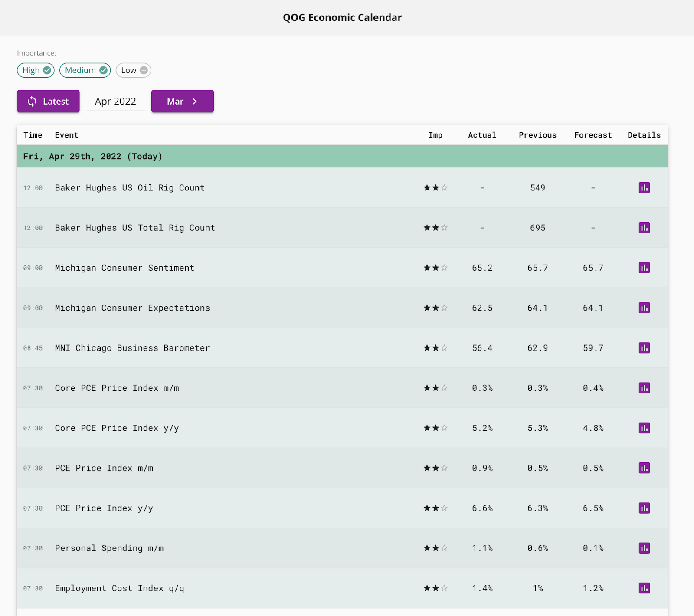Click the Details column header
The width and height of the screenshot is (694, 616).
pyautogui.click(x=644, y=135)
